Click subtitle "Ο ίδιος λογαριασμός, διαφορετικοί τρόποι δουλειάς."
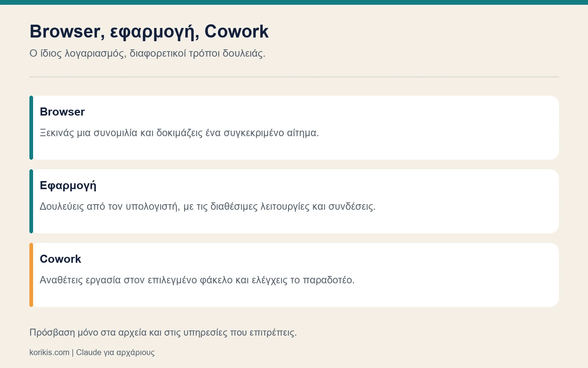Viewport: 588px width, 368px height. 147,54
